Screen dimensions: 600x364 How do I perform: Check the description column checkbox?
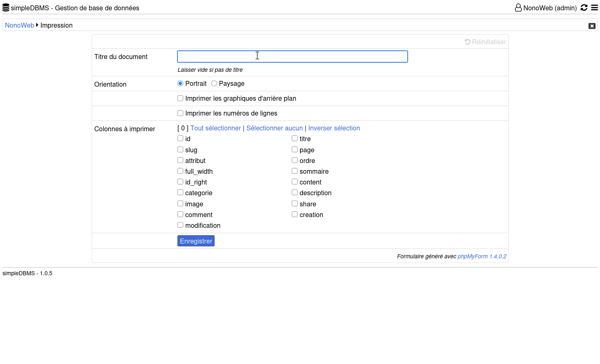pos(295,192)
